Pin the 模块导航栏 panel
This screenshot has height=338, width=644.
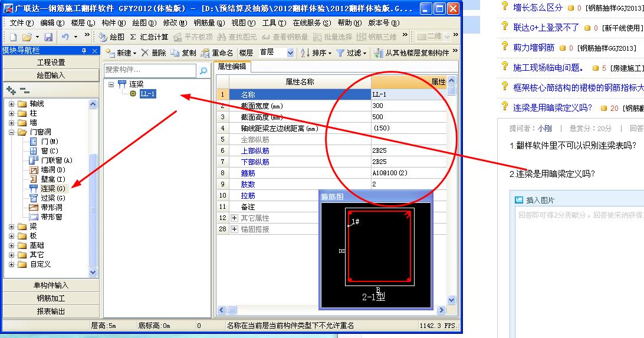coord(84,51)
